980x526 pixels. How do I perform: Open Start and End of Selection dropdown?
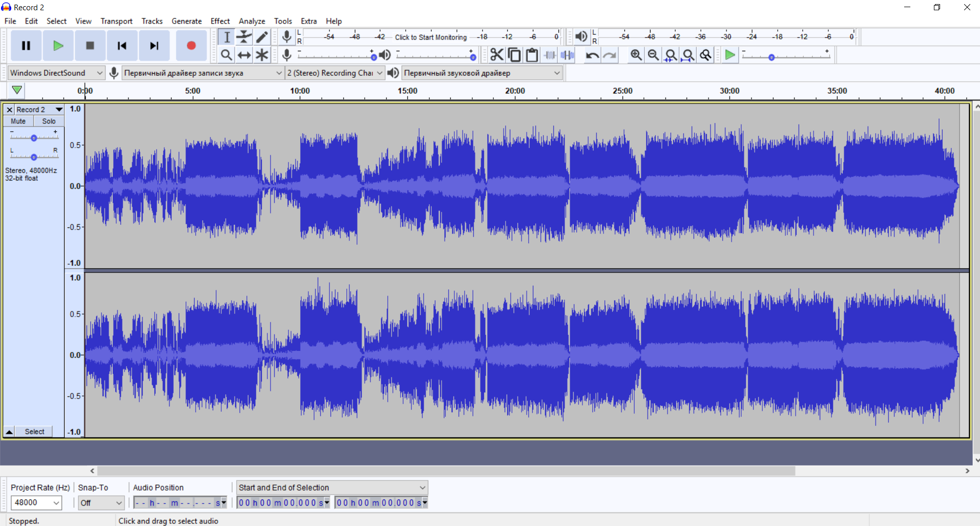[x=332, y=488]
